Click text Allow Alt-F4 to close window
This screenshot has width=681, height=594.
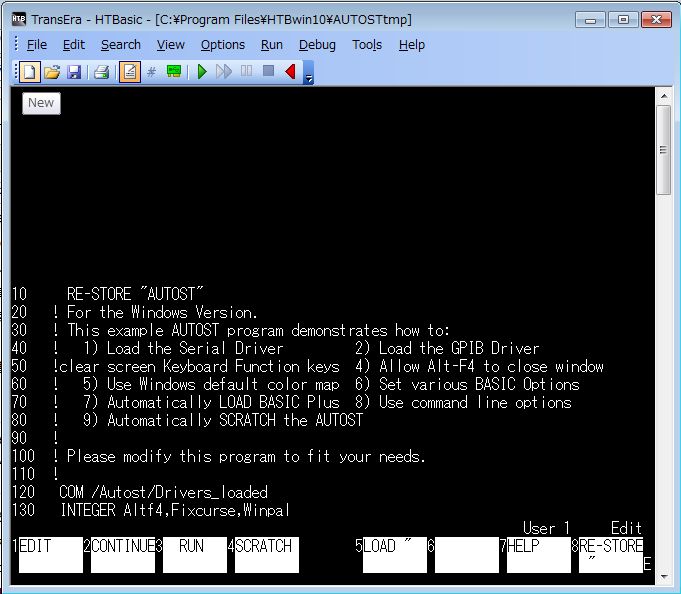point(491,366)
